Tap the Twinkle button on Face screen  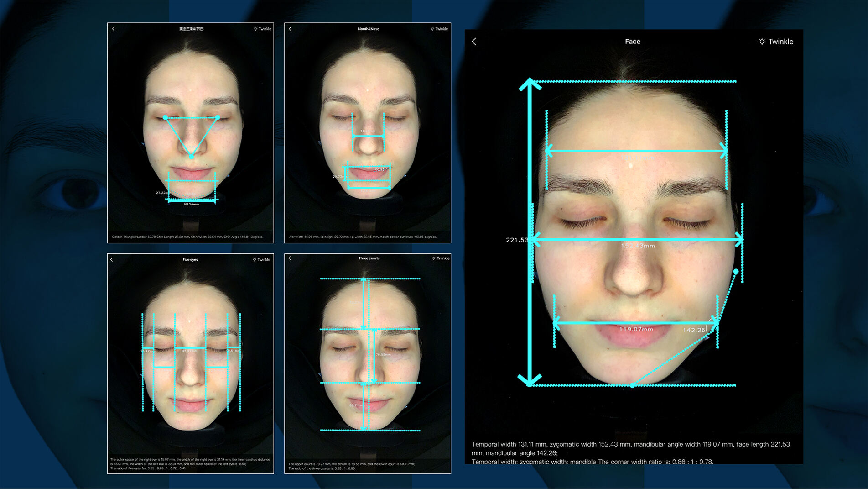(x=776, y=42)
